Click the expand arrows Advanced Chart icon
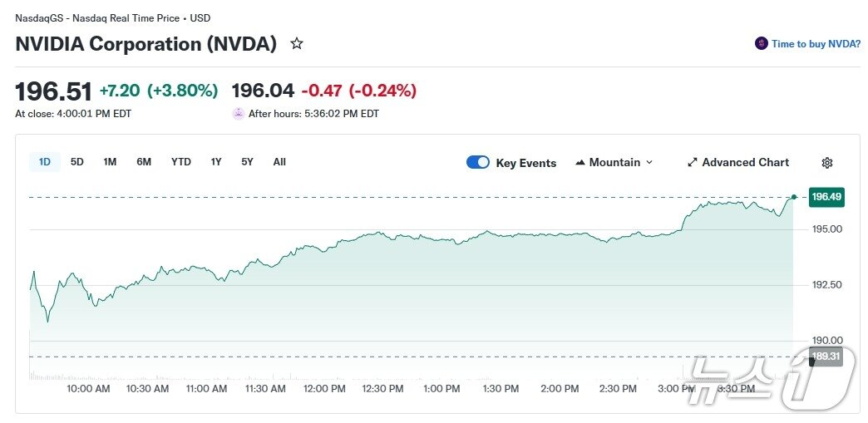 tap(692, 163)
